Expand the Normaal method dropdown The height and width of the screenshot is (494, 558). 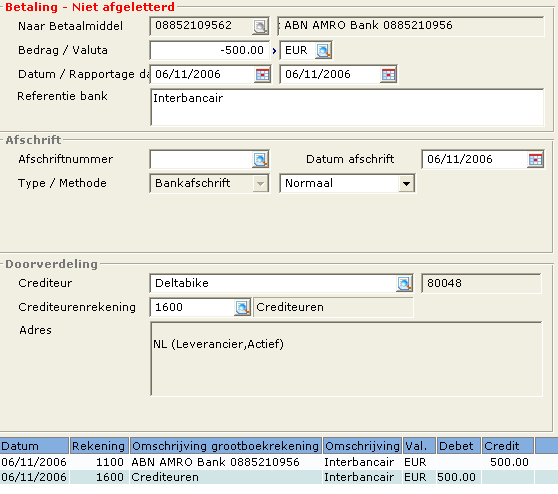(x=406, y=184)
